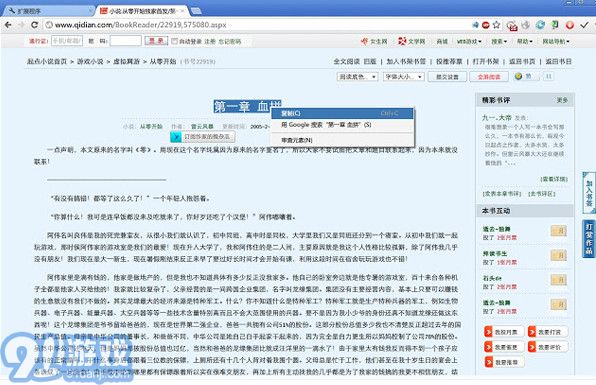596x385 pixels.
Task: Click the 打赏作品 side tab
Action: (x=589, y=239)
